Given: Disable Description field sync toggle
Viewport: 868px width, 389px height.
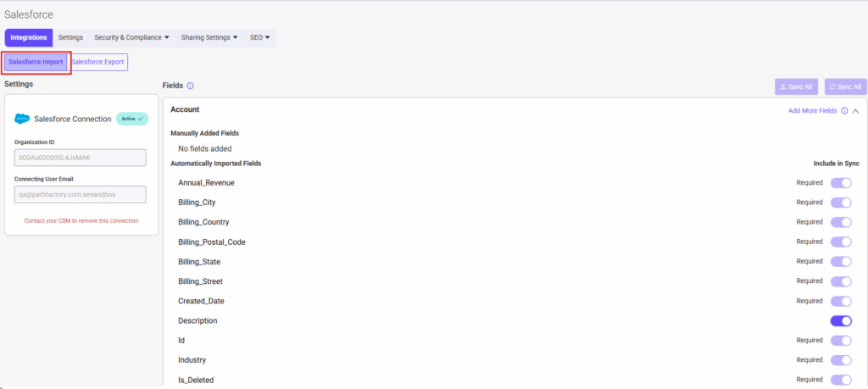Looking at the screenshot, I should click(841, 321).
